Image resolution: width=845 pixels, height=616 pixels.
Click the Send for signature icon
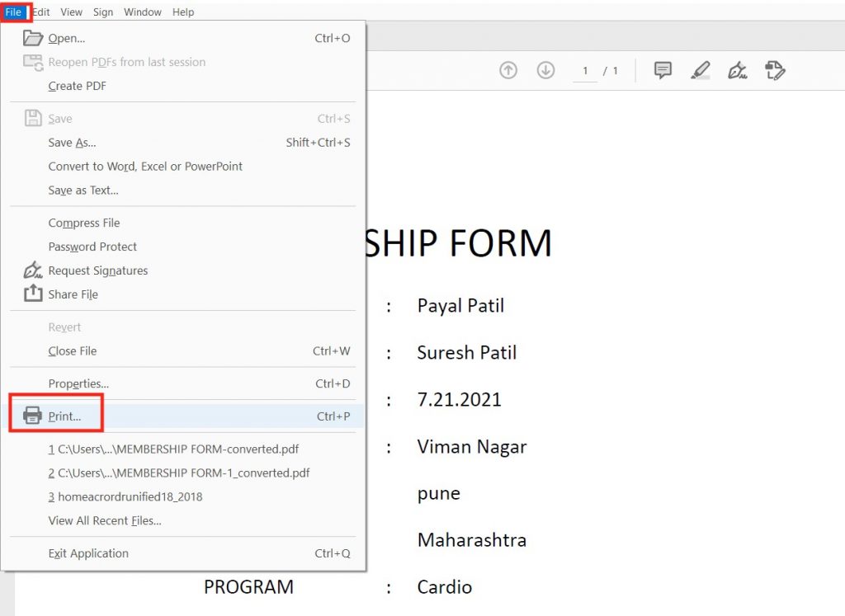click(775, 70)
